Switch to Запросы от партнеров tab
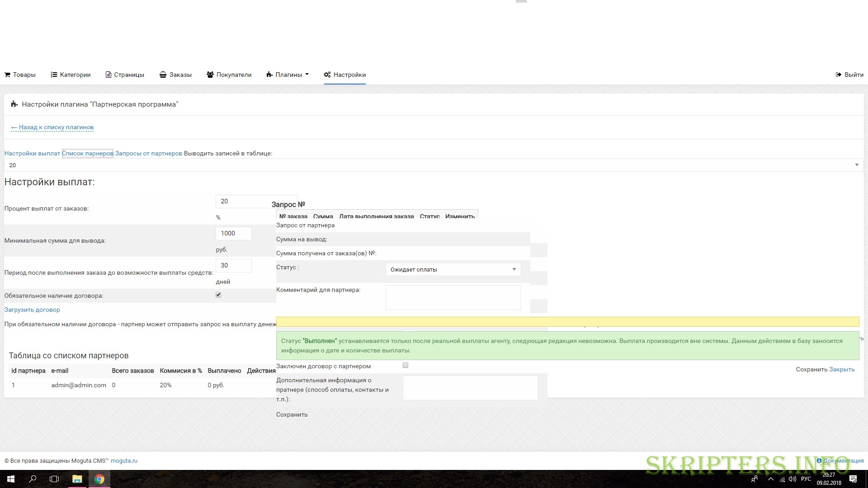The image size is (868, 488). point(149,153)
